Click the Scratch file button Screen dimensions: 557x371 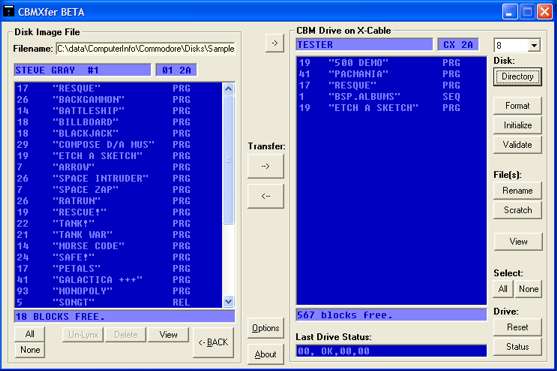517,210
